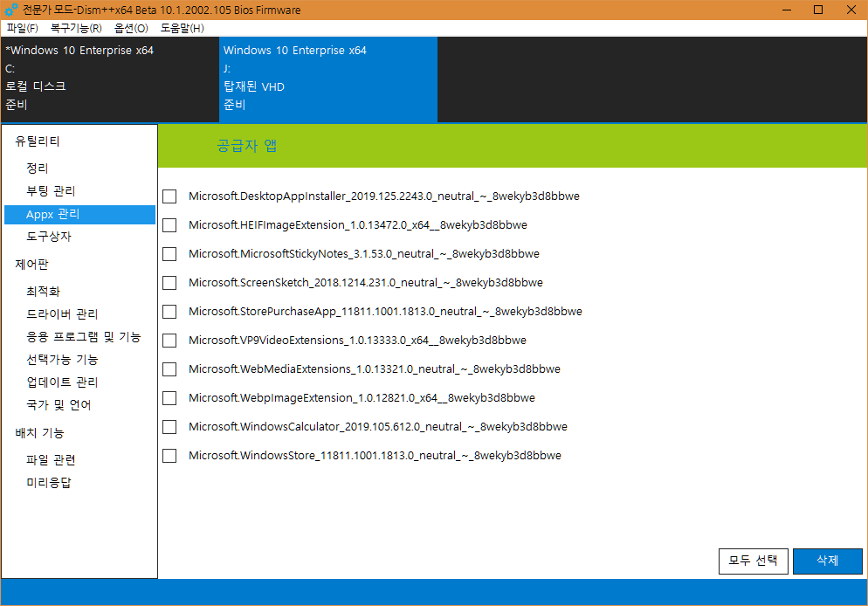The image size is (868, 606).
Task: Click the Microsoft.VP9VideoExtensions_1.0.13333.0 package name
Action: click(357, 341)
